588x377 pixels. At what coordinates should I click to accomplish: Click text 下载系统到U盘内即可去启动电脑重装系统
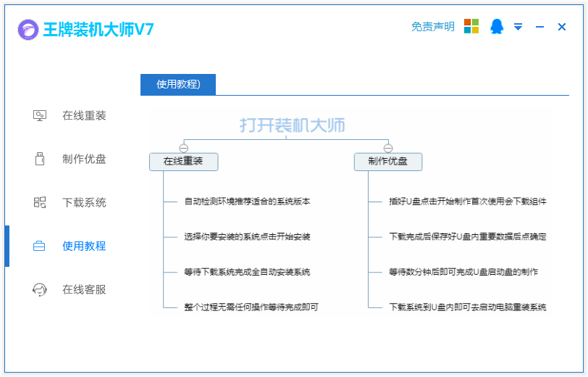[468, 307]
